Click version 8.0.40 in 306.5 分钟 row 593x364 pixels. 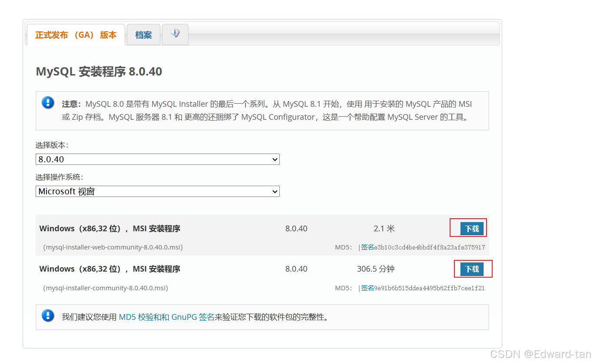tap(296, 269)
